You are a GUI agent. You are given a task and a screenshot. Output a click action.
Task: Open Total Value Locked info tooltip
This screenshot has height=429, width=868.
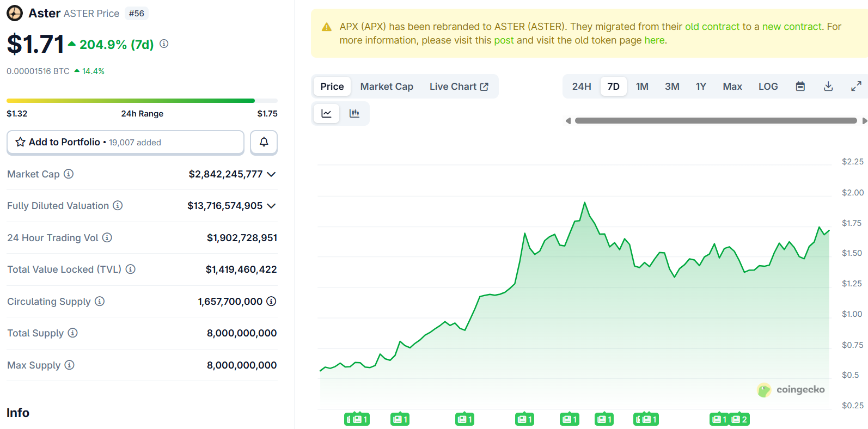tap(131, 269)
